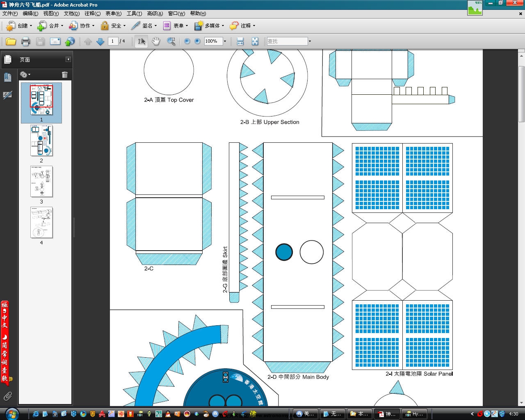Collapse the 页面 panel with arrow button

[68, 59]
